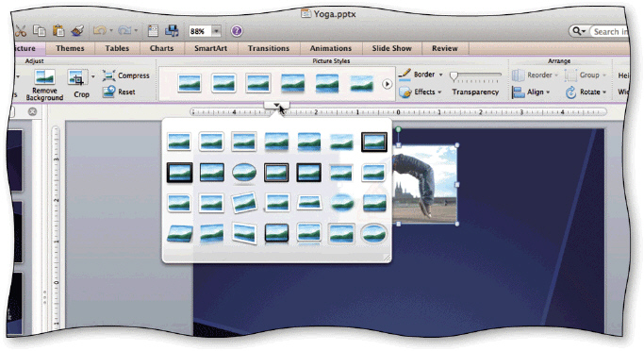644x351 pixels.
Task: Click the Crop tool icon
Action: (77, 77)
